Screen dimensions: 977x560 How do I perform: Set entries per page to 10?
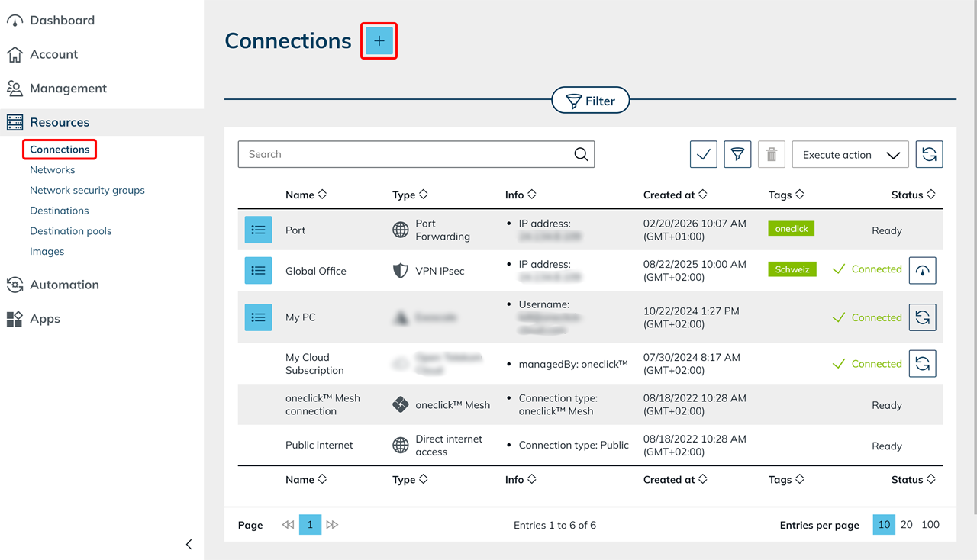(884, 524)
